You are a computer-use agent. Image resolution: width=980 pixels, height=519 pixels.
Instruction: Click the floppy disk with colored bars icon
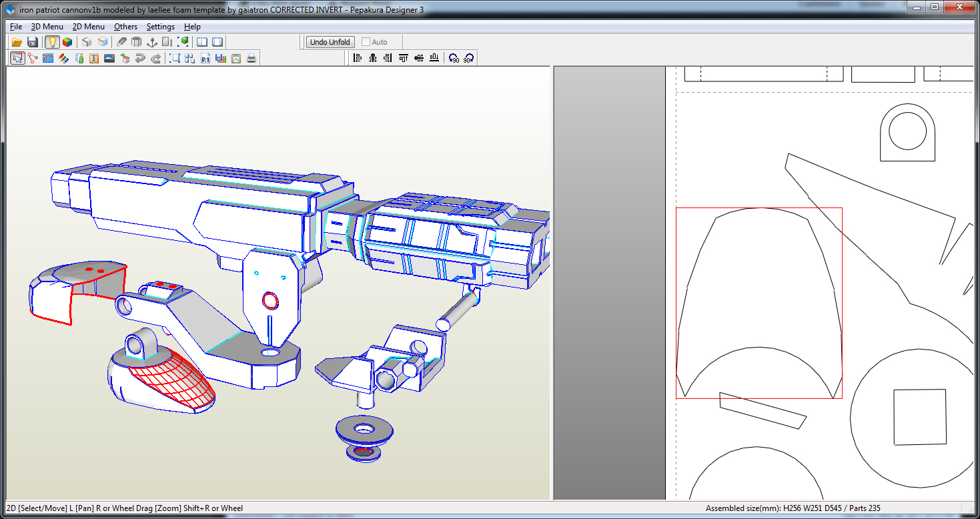point(221,59)
